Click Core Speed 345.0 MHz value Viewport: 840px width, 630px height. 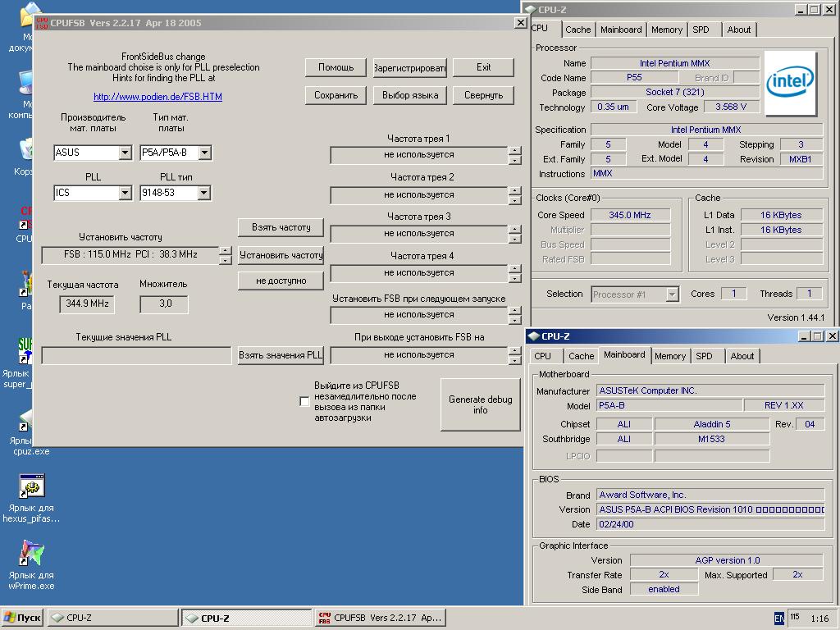pos(631,215)
